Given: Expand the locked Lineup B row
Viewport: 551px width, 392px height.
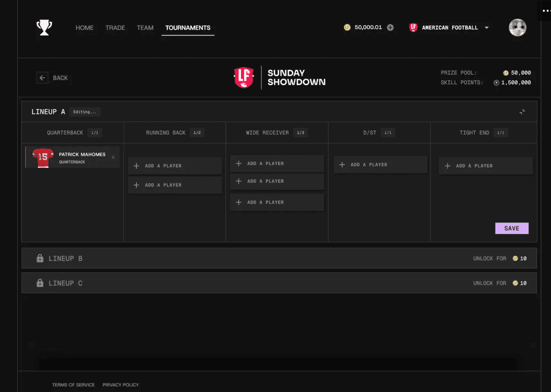Looking at the screenshot, I should pyautogui.click(x=265, y=258).
